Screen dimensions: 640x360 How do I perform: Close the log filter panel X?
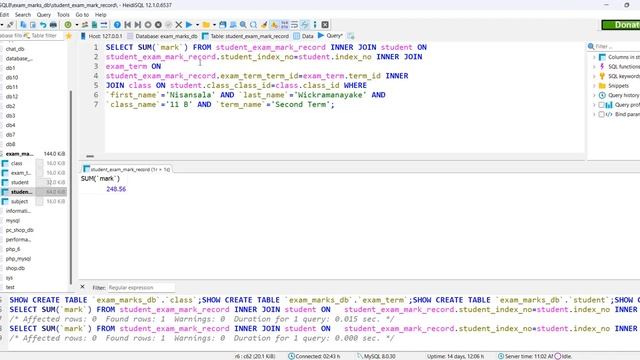coord(82,287)
